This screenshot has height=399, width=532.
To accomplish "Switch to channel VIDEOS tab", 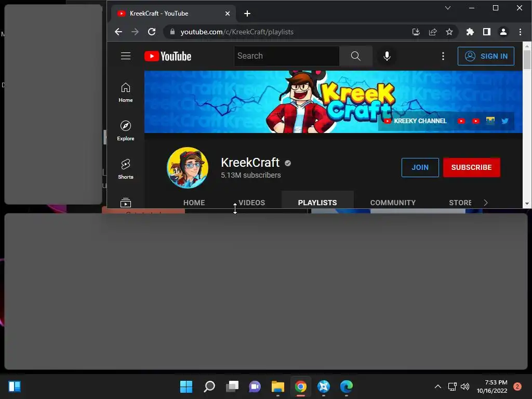I will 251,203.
